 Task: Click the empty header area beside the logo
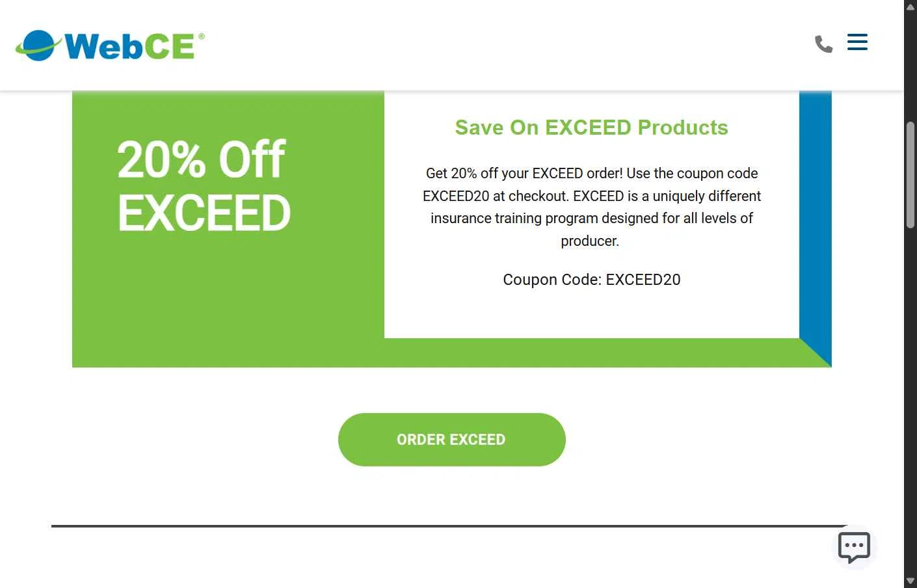tap(507, 46)
